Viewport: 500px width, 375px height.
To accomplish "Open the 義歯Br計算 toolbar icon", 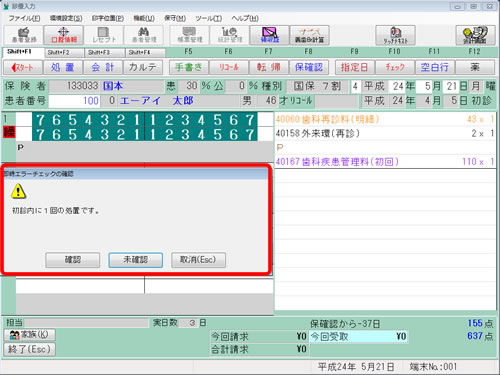I will tap(310, 35).
